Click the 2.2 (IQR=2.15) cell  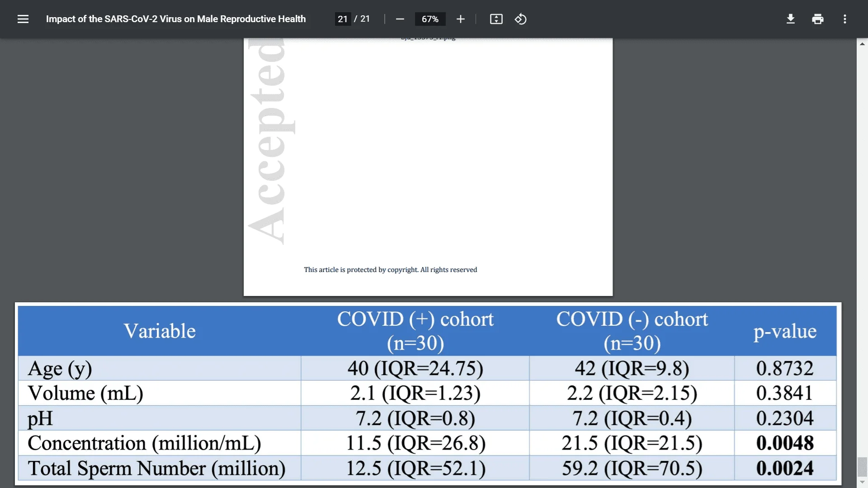click(x=632, y=393)
